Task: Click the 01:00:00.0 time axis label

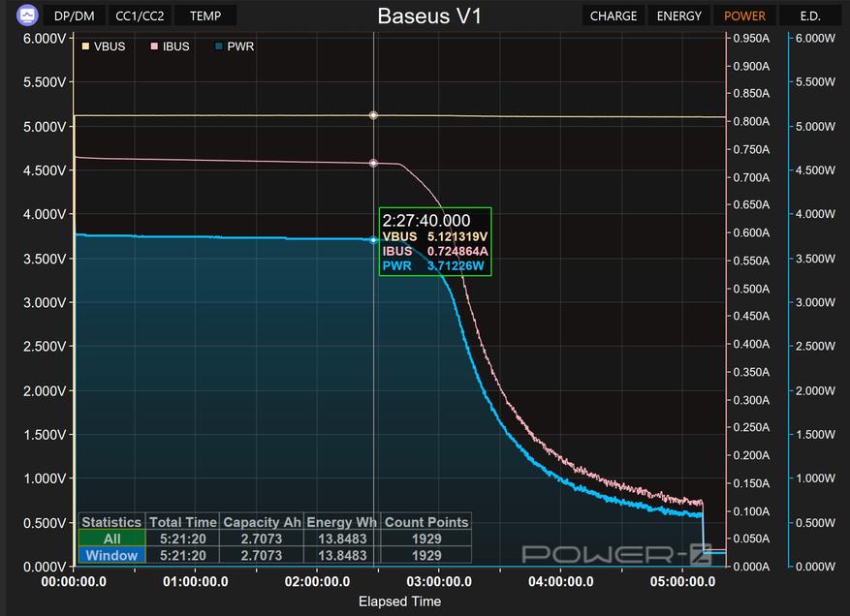Action: [195, 582]
